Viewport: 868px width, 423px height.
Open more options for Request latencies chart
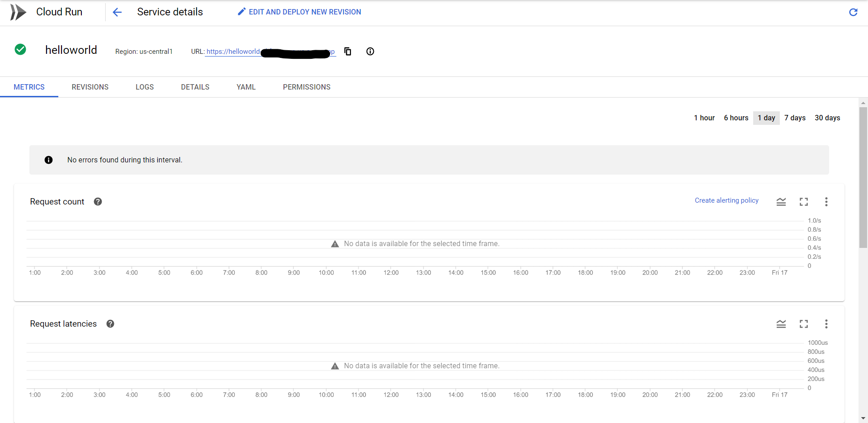pos(826,324)
